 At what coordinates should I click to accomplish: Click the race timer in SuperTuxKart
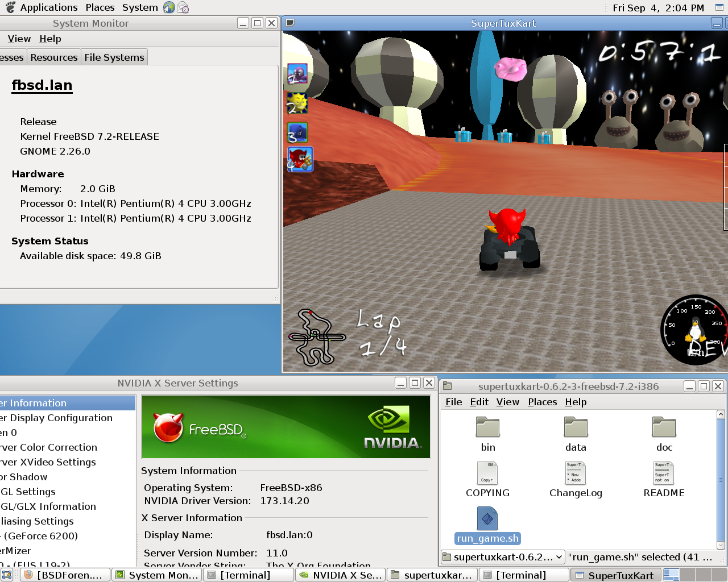(660, 52)
